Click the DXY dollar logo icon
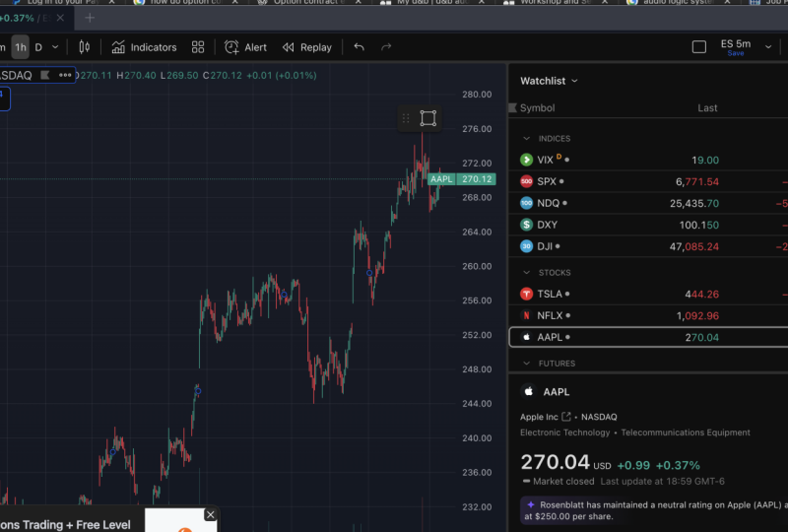This screenshot has width=788, height=532. [526, 225]
